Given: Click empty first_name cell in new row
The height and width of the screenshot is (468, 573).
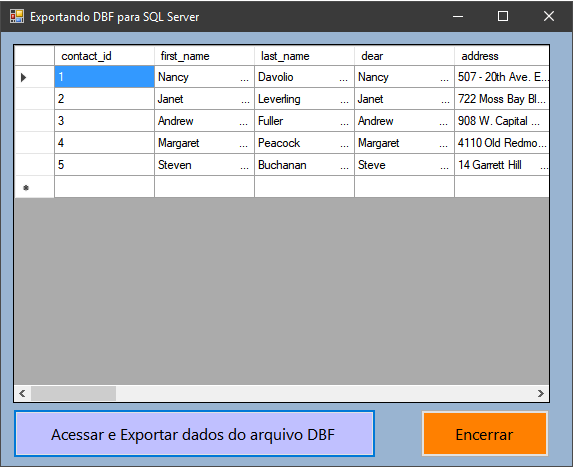Looking at the screenshot, I should [204, 187].
